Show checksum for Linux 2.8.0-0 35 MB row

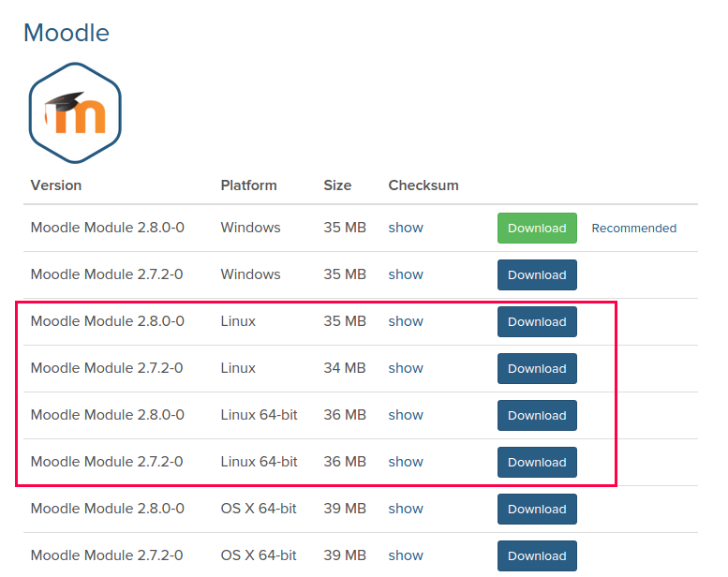coord(406,321)
